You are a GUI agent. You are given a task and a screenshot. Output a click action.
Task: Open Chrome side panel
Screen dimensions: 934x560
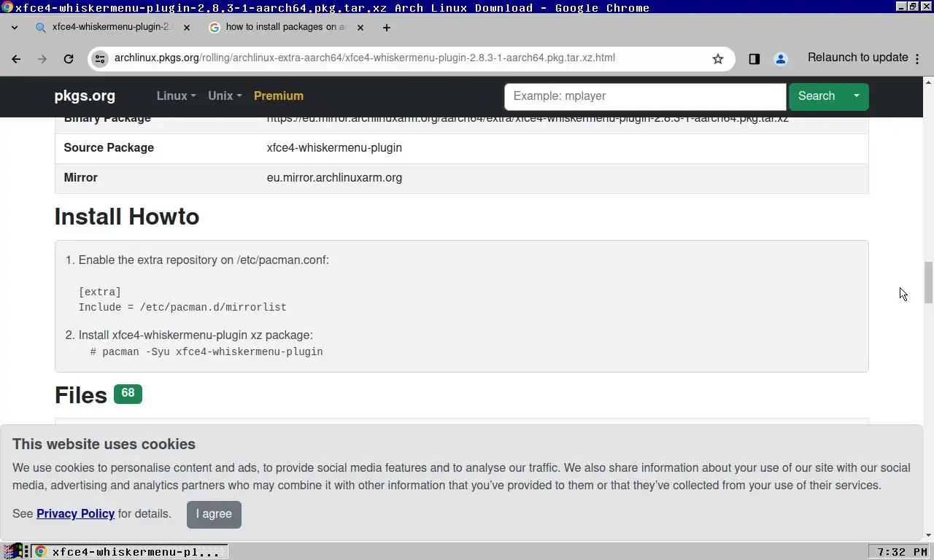754,59
